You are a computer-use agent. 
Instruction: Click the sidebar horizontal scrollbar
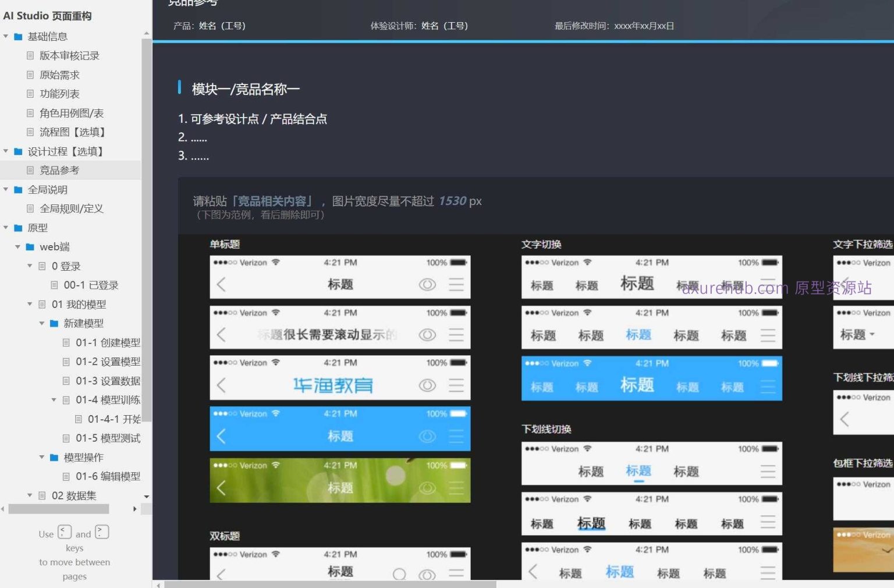(x=58, y=508)
